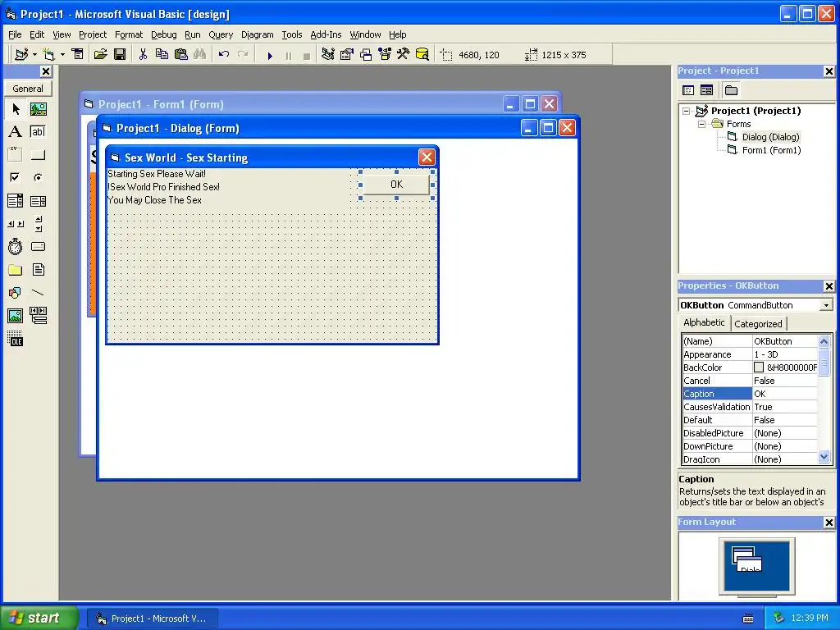Open the Add-Ins menu
Viewport: 840px width, 630px height.
(x=326, y=34)
